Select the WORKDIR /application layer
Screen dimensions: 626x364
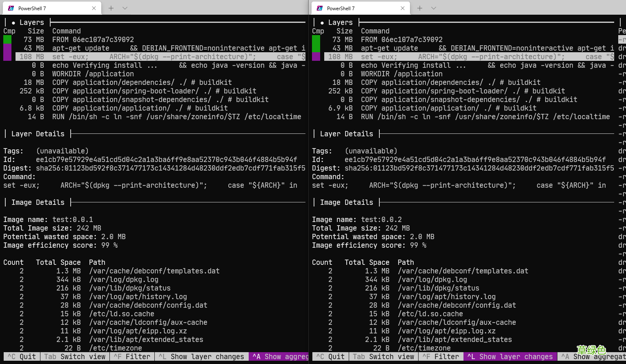[94, 73]
